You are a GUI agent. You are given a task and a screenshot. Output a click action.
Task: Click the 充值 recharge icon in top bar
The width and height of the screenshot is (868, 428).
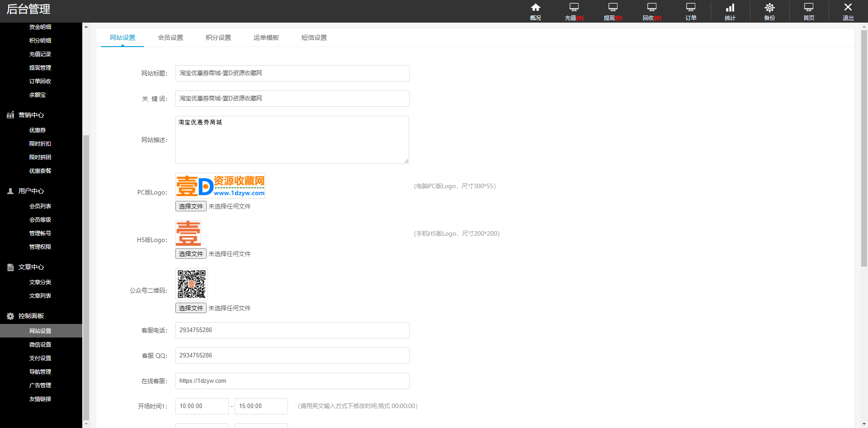coord(574,11)
